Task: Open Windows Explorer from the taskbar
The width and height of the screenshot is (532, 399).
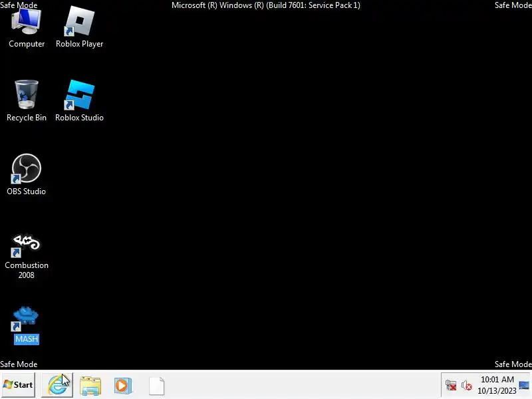Action: [x=90, y=386]
